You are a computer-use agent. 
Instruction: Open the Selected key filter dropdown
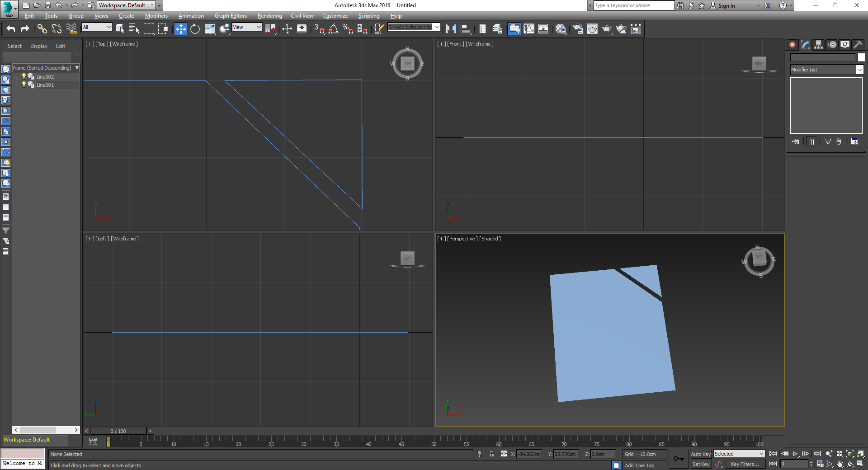pyautogui.click(x=739, y=454)
